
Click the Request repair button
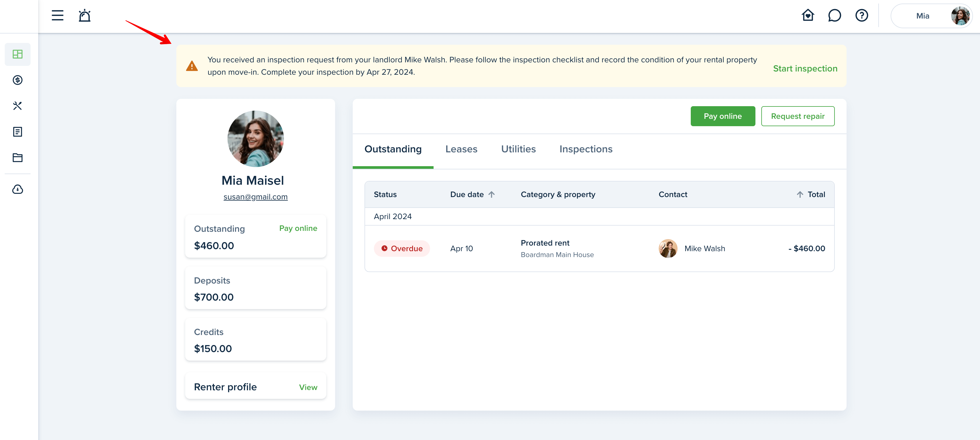tap(797, 116)
